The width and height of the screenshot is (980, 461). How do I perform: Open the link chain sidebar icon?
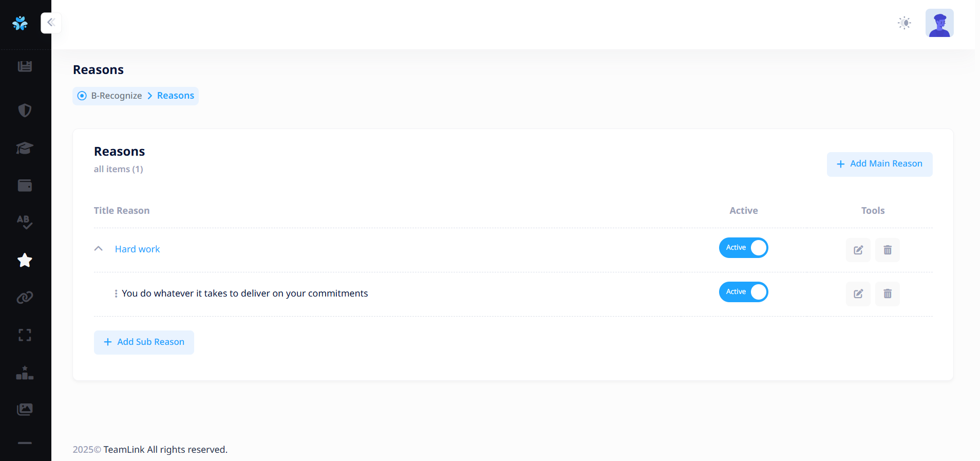tap(25, 298)
